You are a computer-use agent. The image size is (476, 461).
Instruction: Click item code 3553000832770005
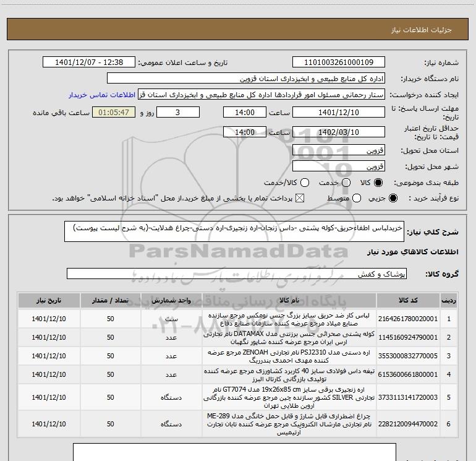[x=408, y=356]
